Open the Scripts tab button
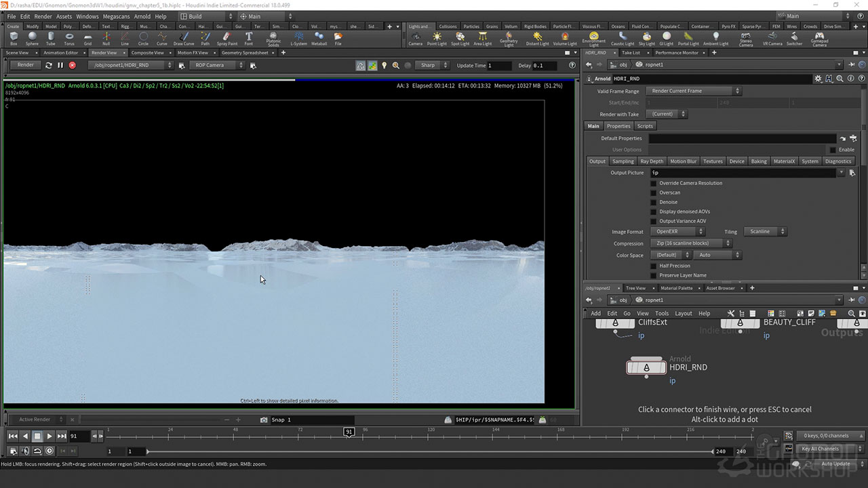The image size is (868, 488). [x=645, y=126]
